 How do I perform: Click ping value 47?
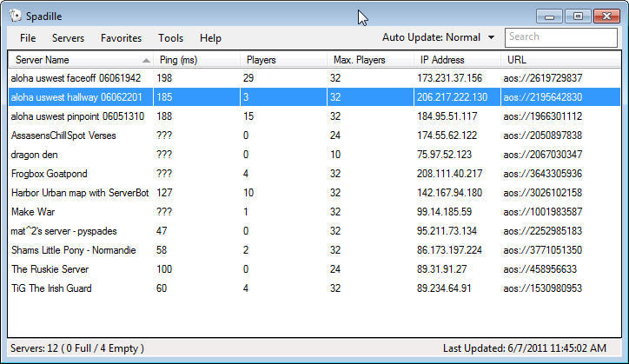click(162, 231)
